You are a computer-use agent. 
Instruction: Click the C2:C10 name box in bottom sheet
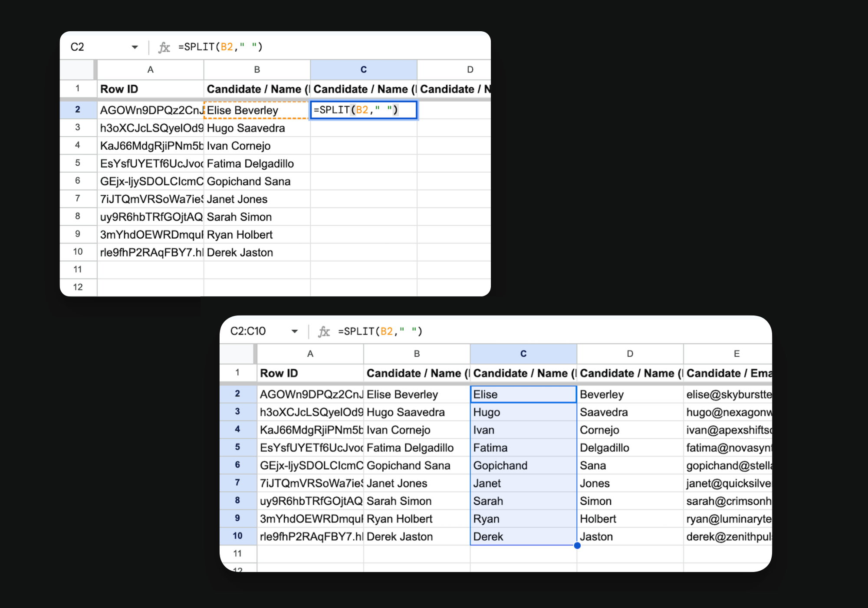point(248,331)
